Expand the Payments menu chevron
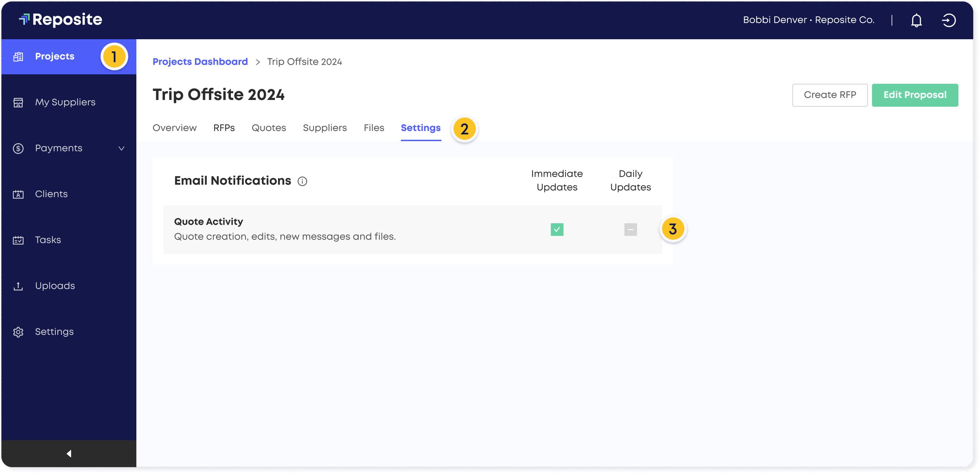This screenshot has height=474, width=980. click(122, 148)
